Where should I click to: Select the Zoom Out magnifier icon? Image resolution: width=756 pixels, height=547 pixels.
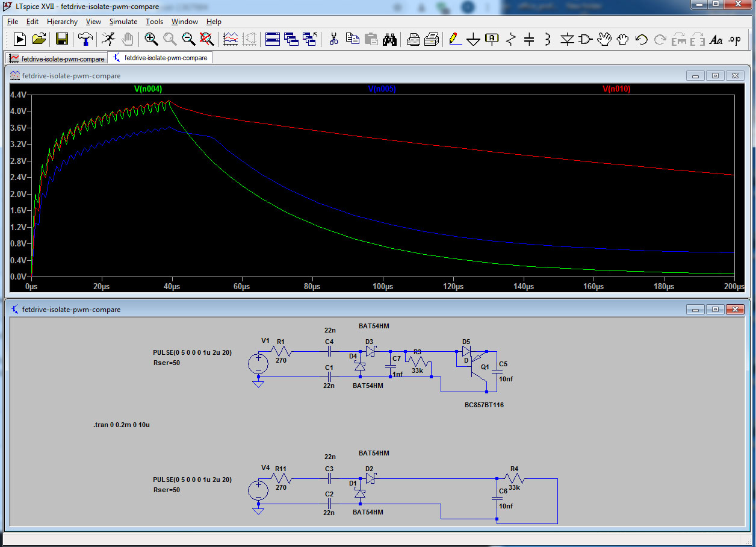[188, 39]
